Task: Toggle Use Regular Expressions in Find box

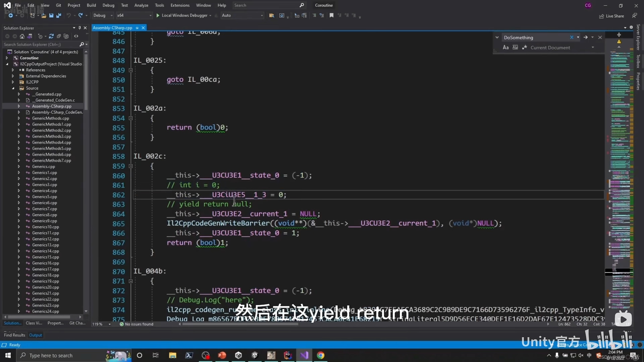Action: coord(525,48)
